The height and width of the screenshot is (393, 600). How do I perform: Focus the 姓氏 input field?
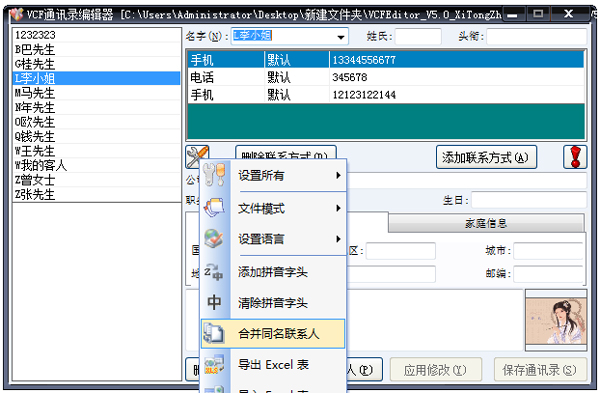tap(418, 37)
